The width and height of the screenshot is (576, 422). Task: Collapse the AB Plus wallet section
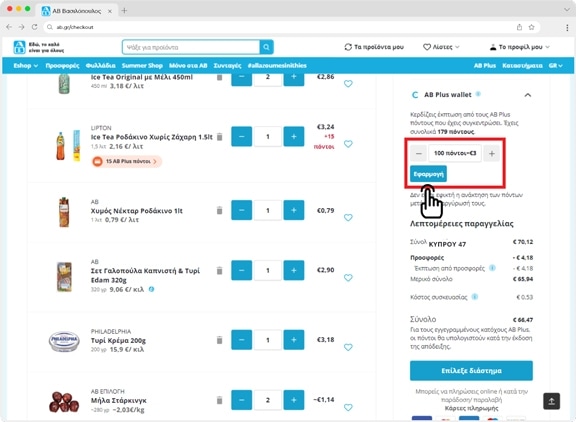click(x=528, y=95)
